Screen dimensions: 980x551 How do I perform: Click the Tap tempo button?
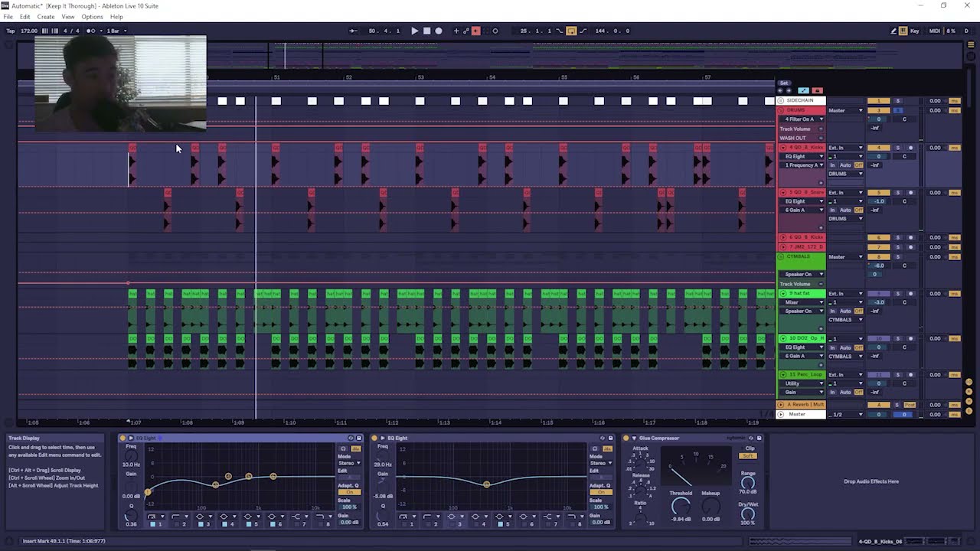click(x=11, y=31)
